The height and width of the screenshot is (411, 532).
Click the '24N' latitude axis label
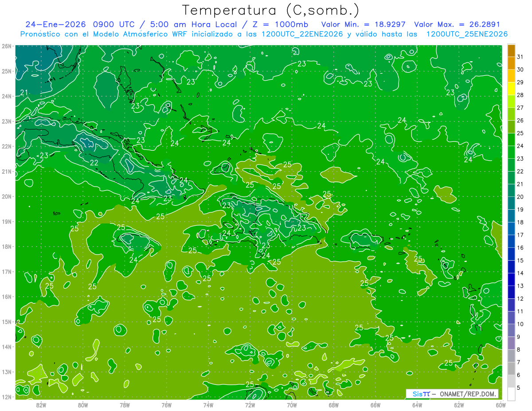(x=7, y=96)
